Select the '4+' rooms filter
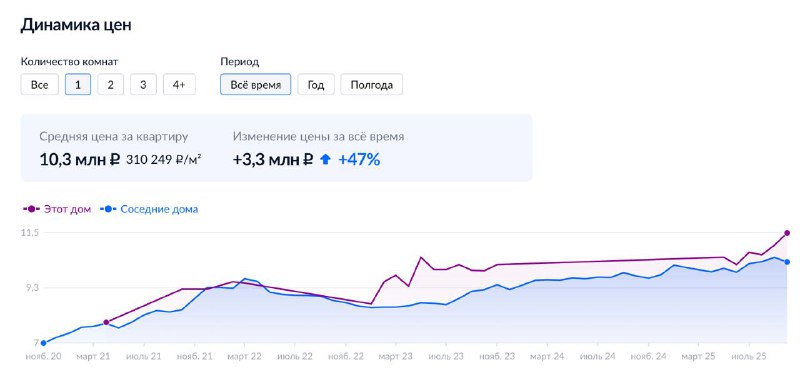Screen dimensions: 800x382 tap(179, 85)
